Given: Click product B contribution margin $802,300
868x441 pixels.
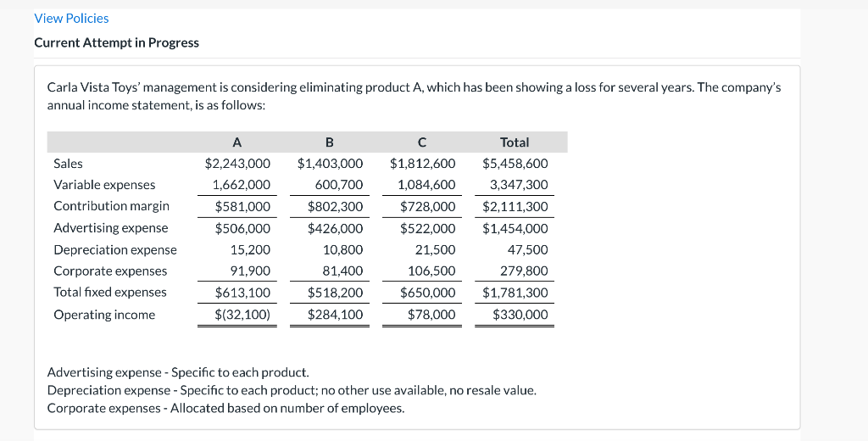Looking at the screenshot, I should tap(335, 206).
